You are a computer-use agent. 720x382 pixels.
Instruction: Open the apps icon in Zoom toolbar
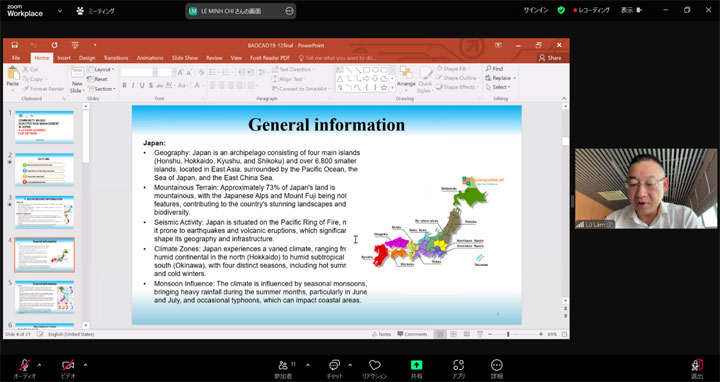[x=458, y=365]
